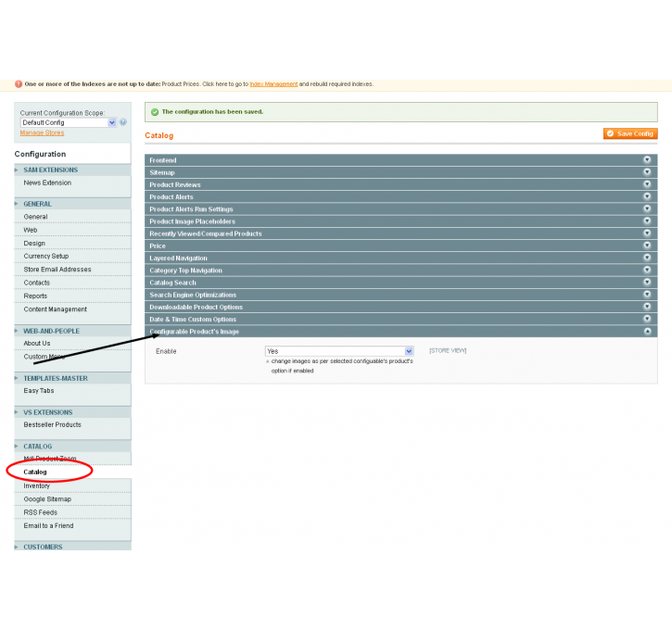Viewport: 672px width, 630px height.
Task: Expand Layered Navigation arrow icon
Action: (647, 258)
